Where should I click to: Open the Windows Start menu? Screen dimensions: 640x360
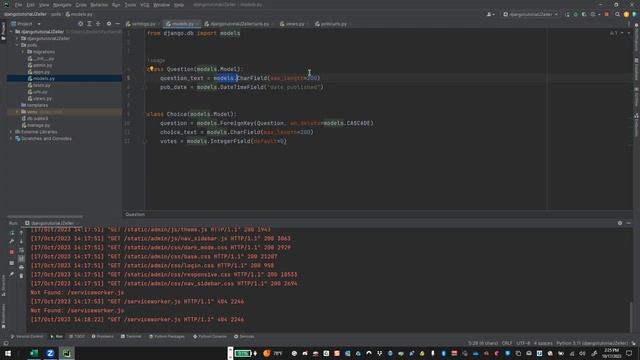coord(7,353)
